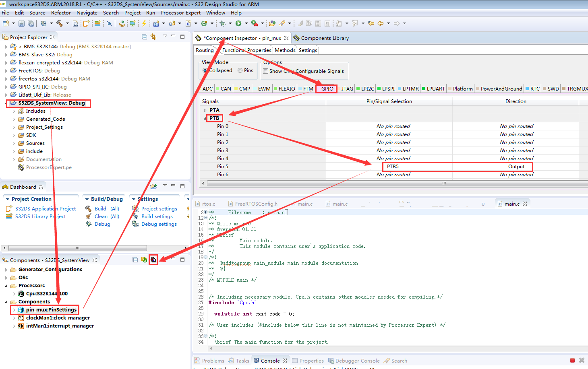Click the Build settings link

tap(157, 216)
